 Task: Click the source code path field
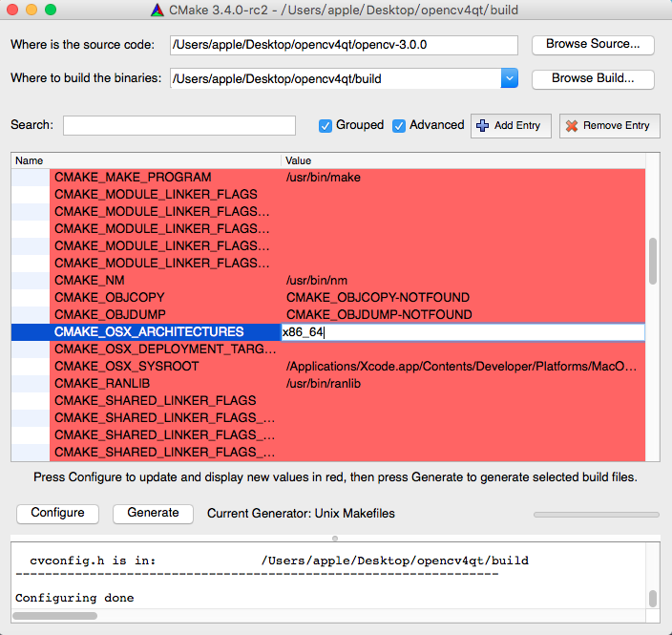click(344, 45)
